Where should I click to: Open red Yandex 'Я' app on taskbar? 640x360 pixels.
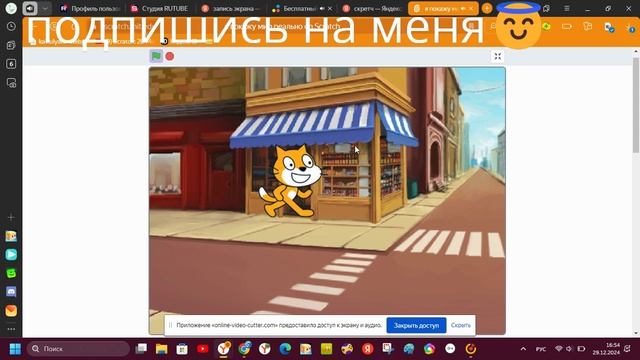[367, 349]
